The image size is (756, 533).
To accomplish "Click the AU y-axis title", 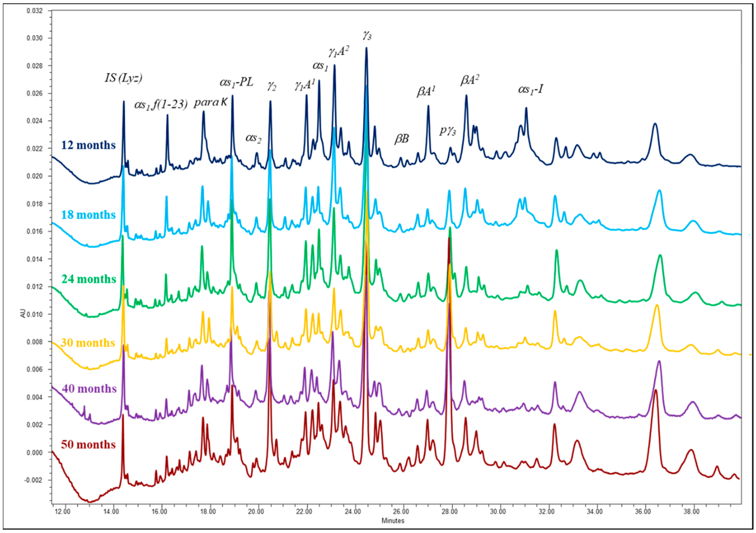I will 23,314.
